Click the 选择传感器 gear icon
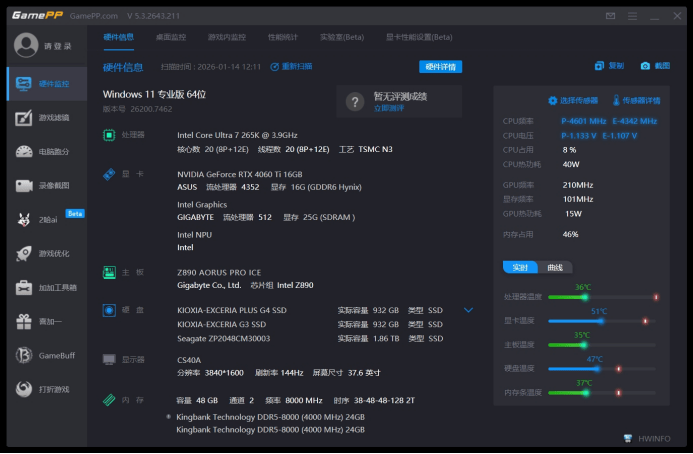The height and width of the screenshot is (454, 693). 552,100
